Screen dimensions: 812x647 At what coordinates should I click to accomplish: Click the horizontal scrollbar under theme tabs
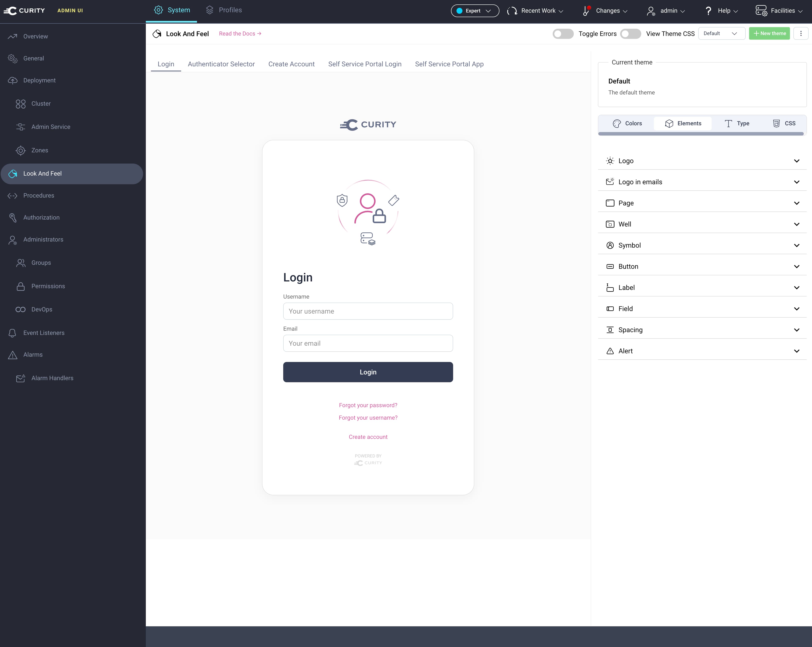(701, 134)
